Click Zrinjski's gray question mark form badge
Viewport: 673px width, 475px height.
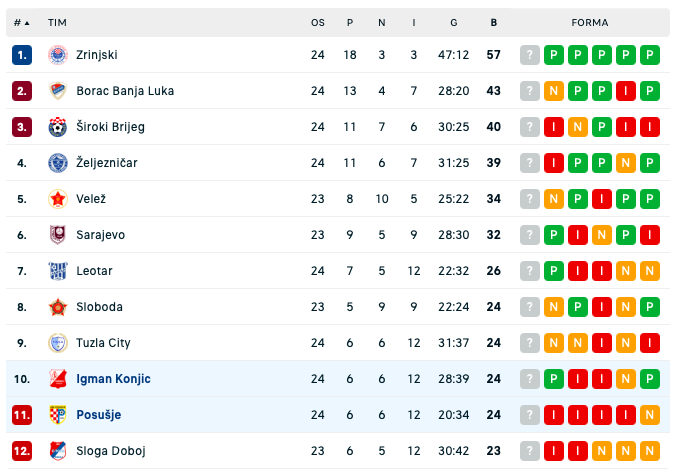[x=530, y=55]
